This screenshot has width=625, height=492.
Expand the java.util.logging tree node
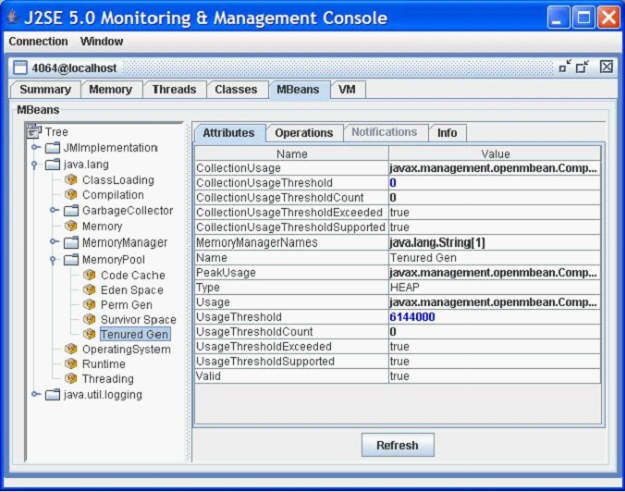pyautogui.click(x=36, y=394)
